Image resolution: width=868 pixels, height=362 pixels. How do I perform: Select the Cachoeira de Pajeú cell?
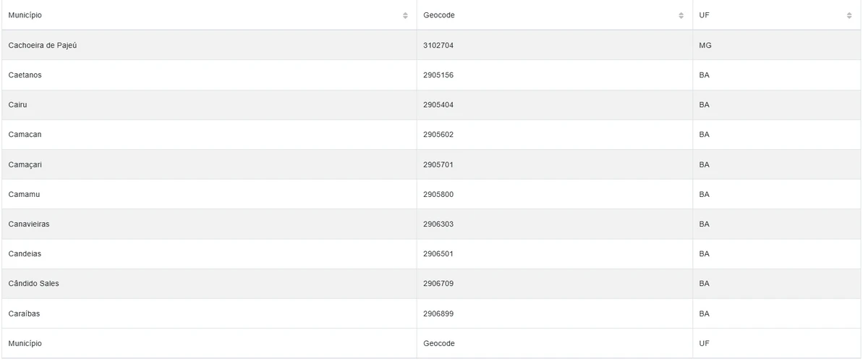[43, 46]
